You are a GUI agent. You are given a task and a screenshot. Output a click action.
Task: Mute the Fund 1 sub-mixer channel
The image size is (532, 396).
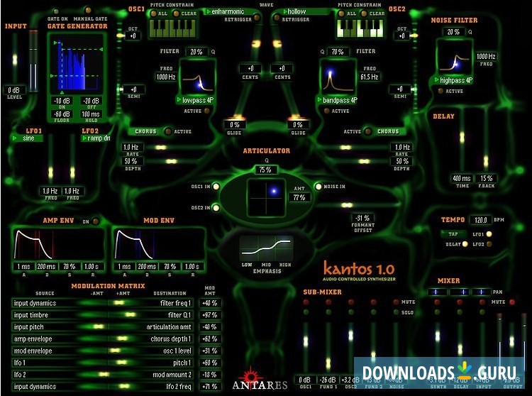pyautogui.click(x=328, y=302)
